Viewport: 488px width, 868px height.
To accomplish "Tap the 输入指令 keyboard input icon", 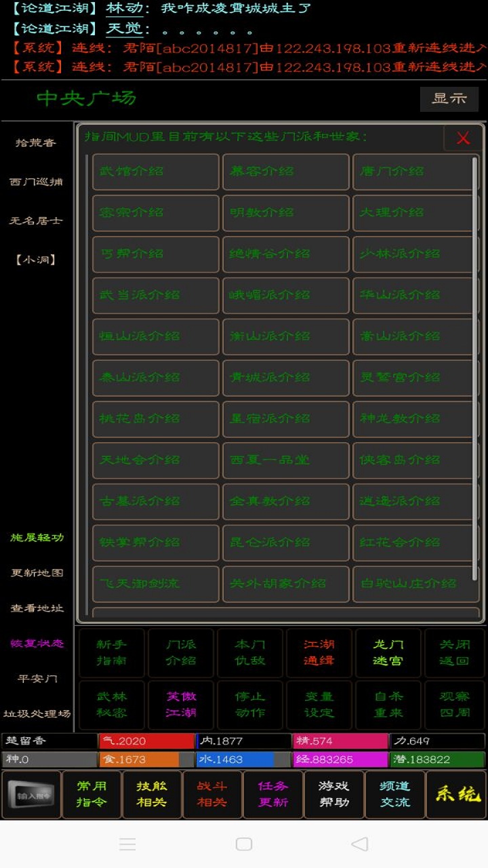I will pyautogui.click(x=31, y=795).
